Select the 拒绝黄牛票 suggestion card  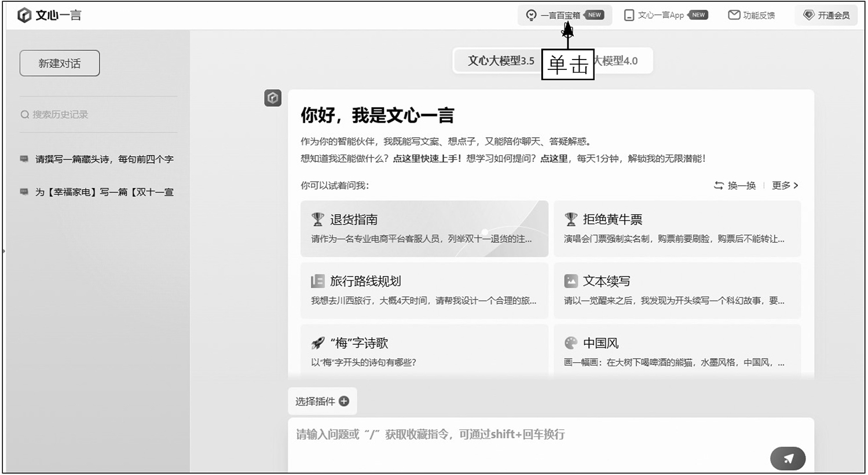tap(677, 229)
